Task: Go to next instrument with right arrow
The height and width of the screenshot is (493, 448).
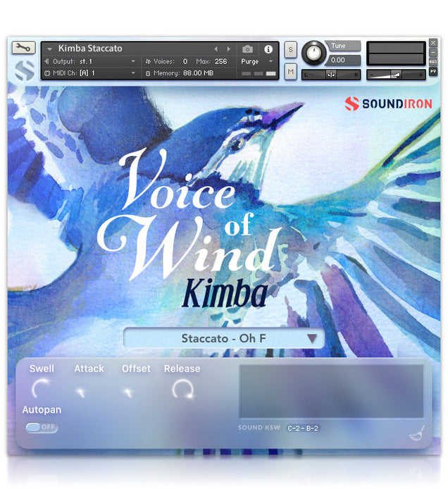Action: 228,49
